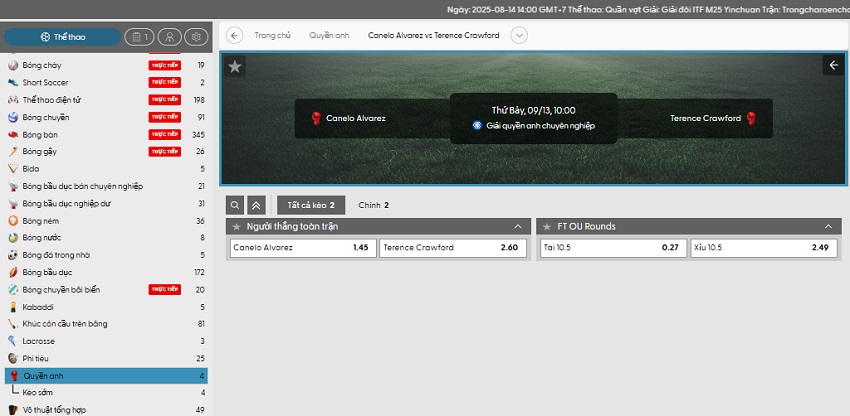Expand the match selector dropdown chevron
The image size is (850, 416).
click(x=519, y=36)
